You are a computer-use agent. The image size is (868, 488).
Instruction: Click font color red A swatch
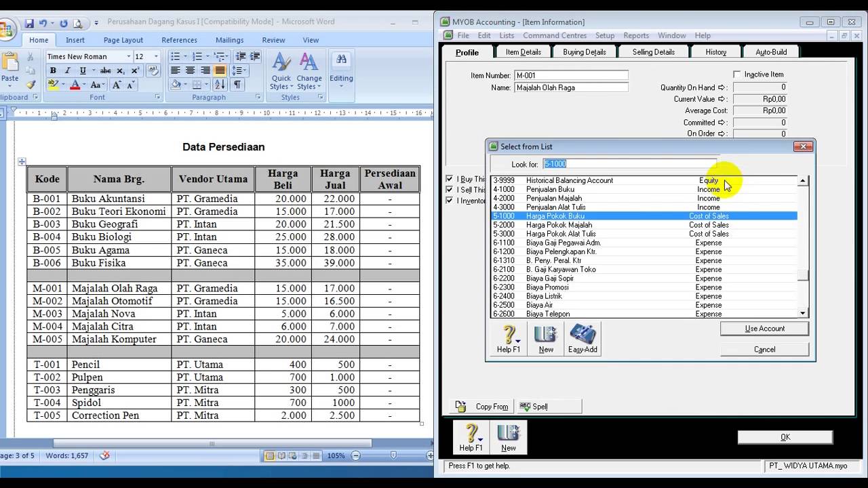click(x=75, y=85)
